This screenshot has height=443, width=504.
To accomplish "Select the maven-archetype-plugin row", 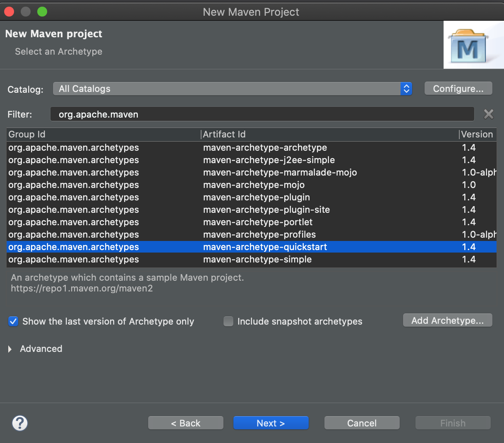I will click(252, 197).
